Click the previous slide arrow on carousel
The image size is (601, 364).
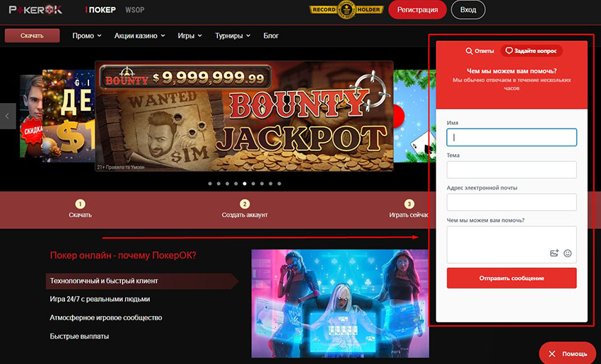pyautogui.click(x=8, y=116)
